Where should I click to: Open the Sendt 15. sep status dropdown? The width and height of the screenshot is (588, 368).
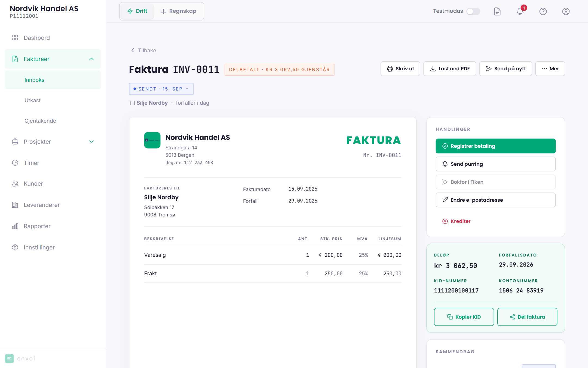(161, 89)
